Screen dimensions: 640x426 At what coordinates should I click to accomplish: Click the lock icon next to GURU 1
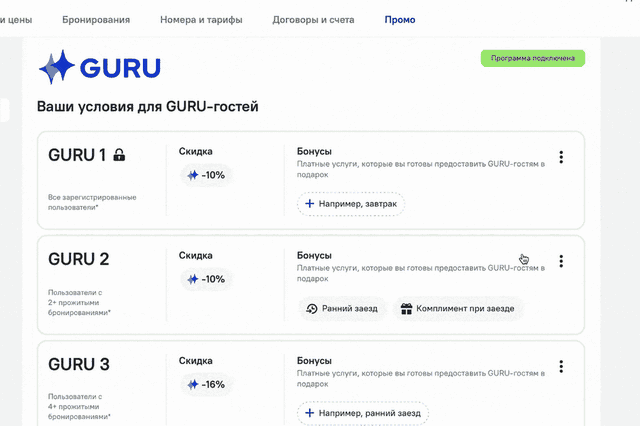coord(119,155)
